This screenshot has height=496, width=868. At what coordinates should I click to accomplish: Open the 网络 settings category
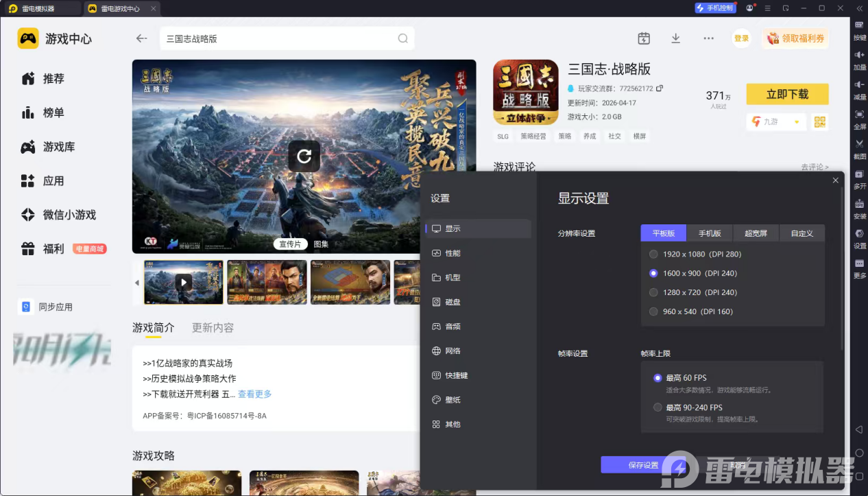tap(478, 351)
